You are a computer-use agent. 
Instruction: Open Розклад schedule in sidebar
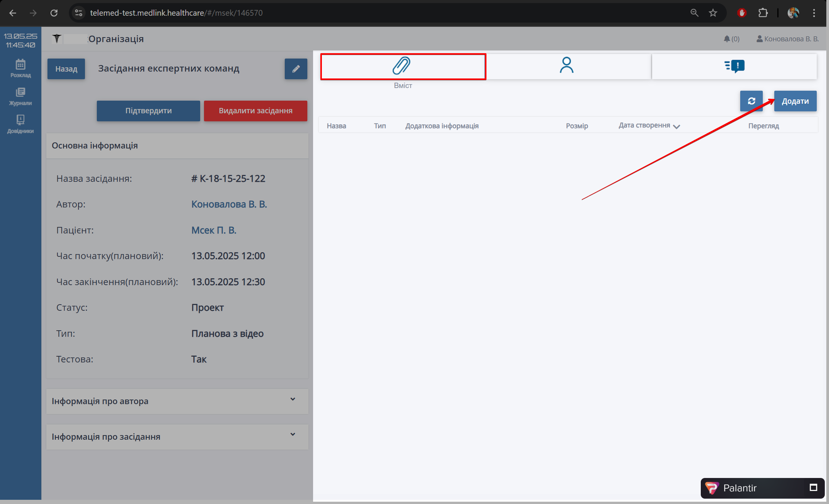coord(20,68)
